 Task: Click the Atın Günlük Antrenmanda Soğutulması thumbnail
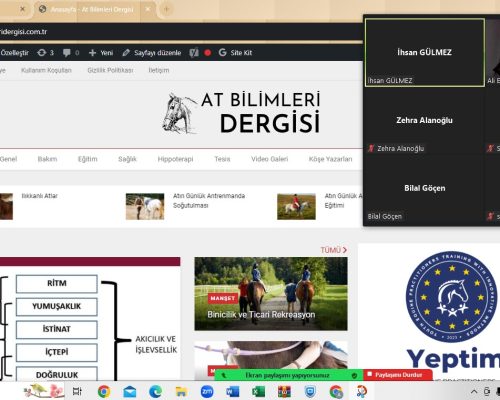click(145, 206)
